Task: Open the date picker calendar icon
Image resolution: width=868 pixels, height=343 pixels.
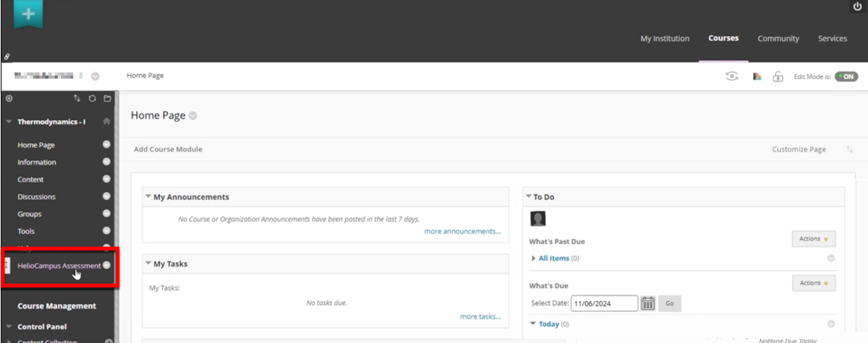Action: [x=648, y=303]
